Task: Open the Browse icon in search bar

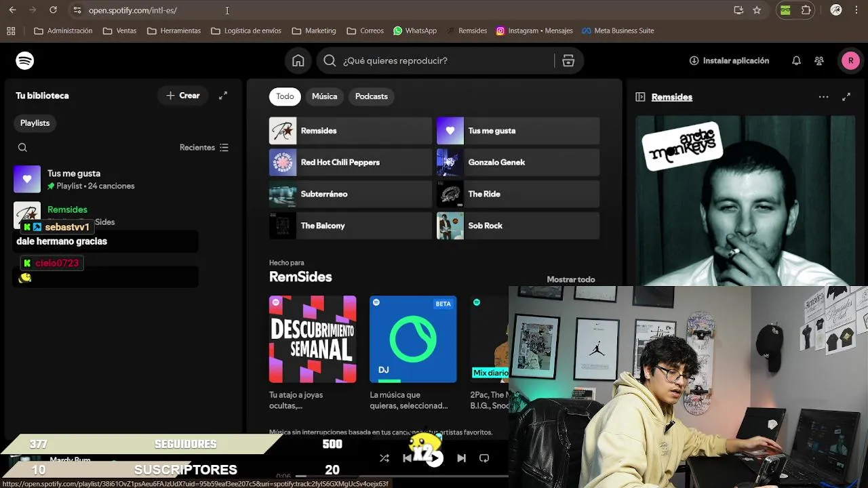Action: click(568, 61)
